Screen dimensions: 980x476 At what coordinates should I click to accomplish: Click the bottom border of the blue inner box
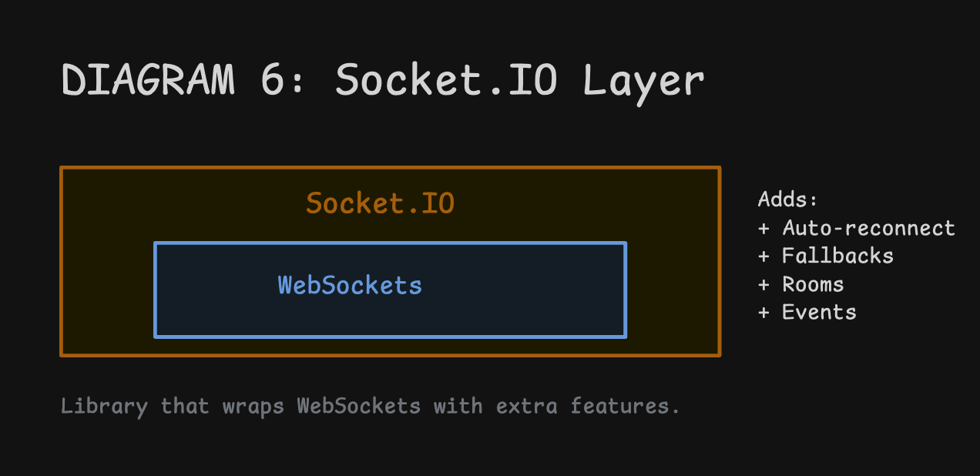click(x=390, y=336)
